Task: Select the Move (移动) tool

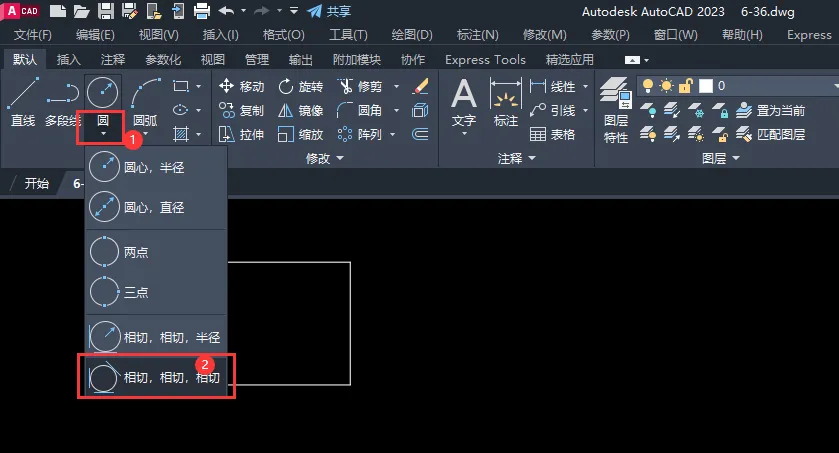Action: [241, 86]
